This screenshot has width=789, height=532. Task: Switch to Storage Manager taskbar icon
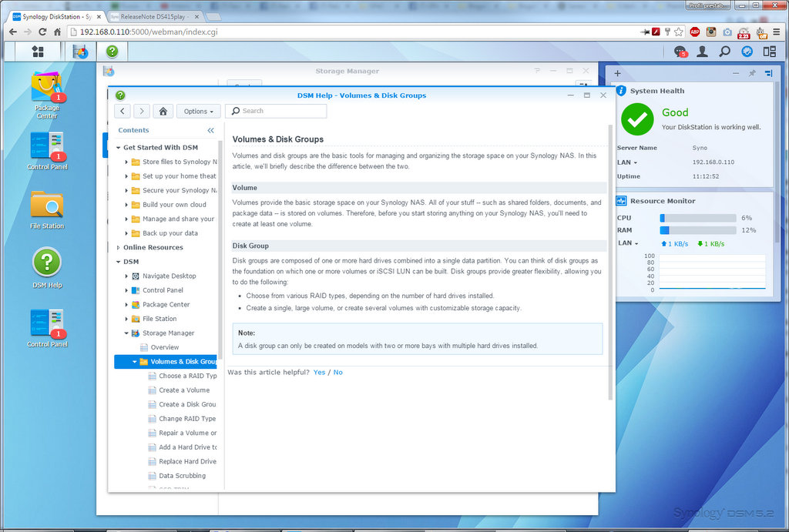click(80, 52)
